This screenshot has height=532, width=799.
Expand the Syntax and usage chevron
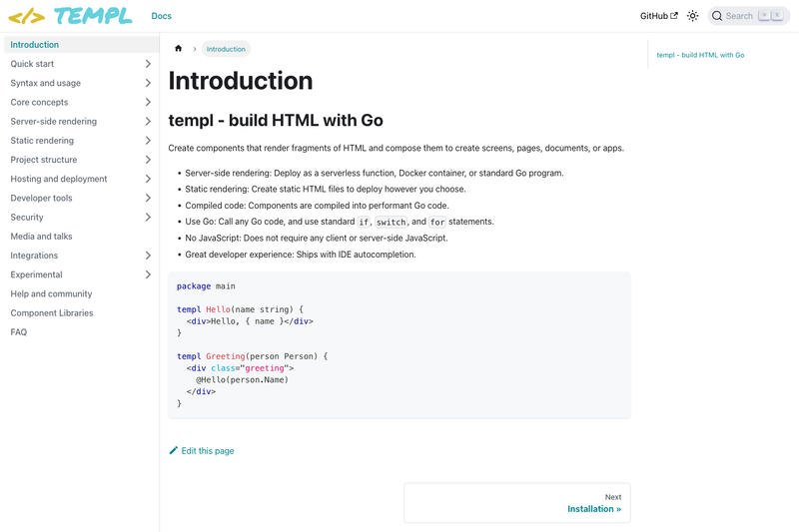(148, 83)
